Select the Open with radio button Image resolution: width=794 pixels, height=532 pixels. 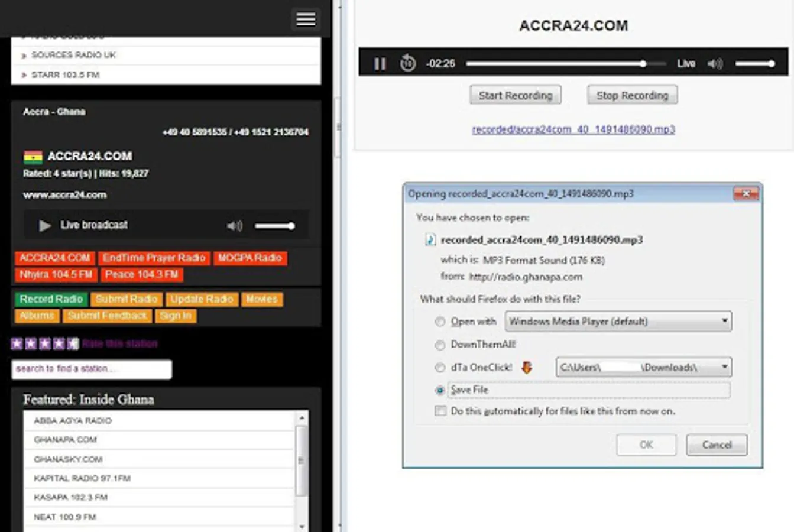(x=440, y=322)
